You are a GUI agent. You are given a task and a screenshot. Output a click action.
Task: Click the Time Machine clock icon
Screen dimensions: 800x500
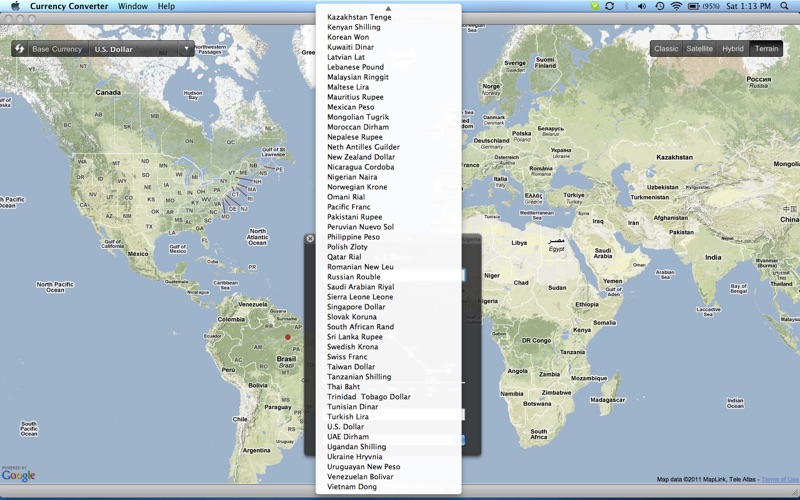coord(659,6)
